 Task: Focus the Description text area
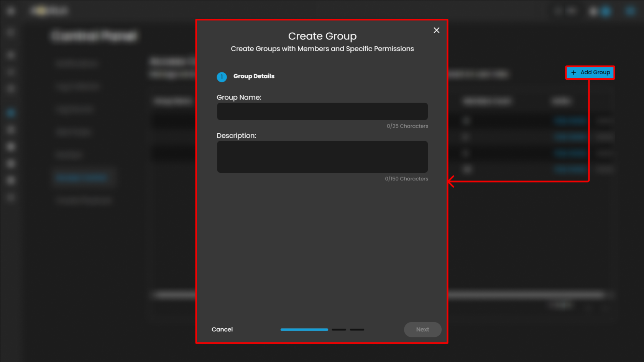[322, 157]
